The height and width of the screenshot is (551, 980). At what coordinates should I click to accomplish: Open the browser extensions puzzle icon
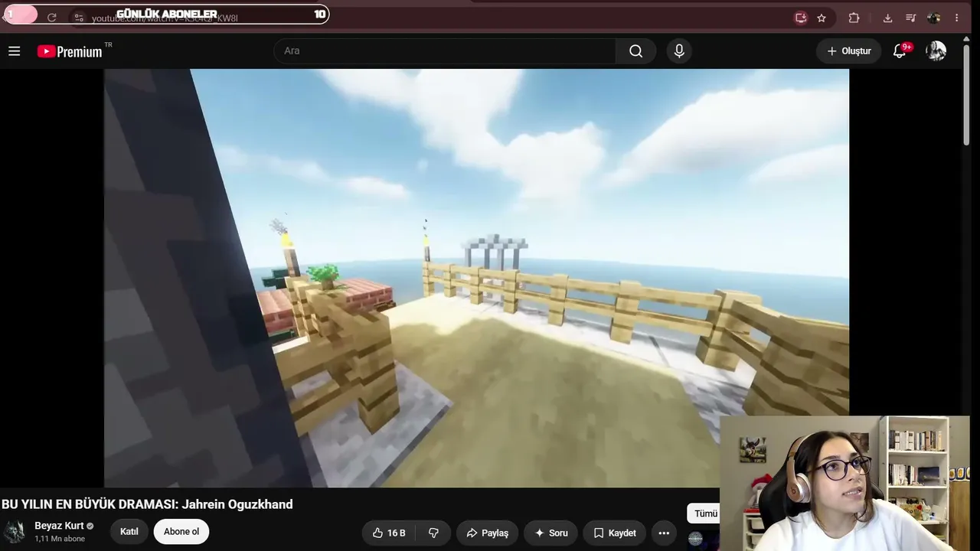click(854, 18)
